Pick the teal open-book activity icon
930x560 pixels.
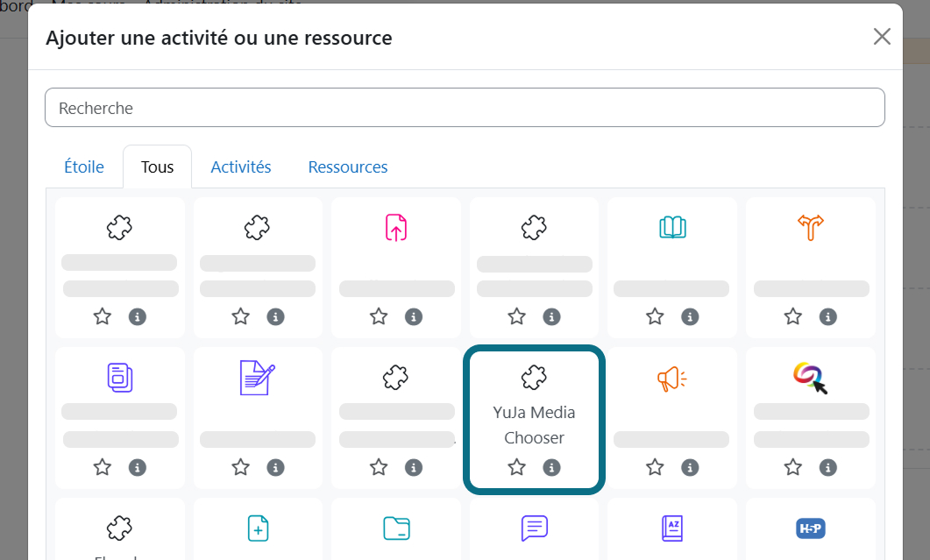pos(672,227)
